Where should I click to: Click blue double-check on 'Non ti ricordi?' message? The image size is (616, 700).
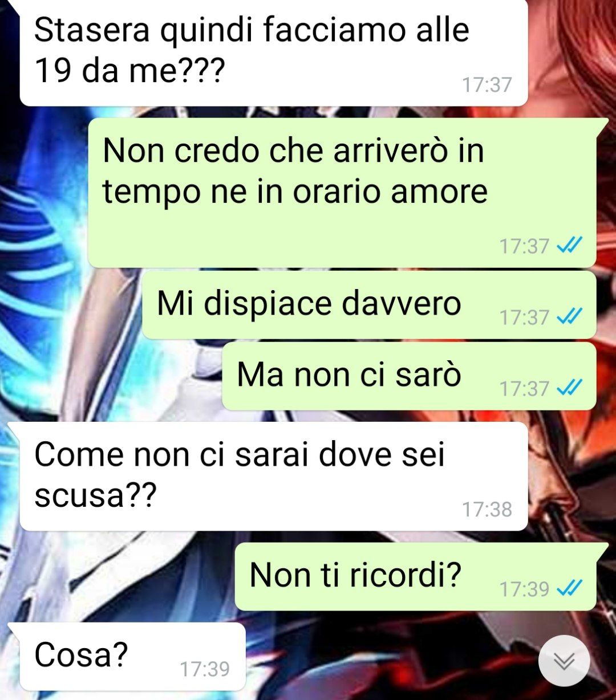pyautogui.click(x=569, y=588)
